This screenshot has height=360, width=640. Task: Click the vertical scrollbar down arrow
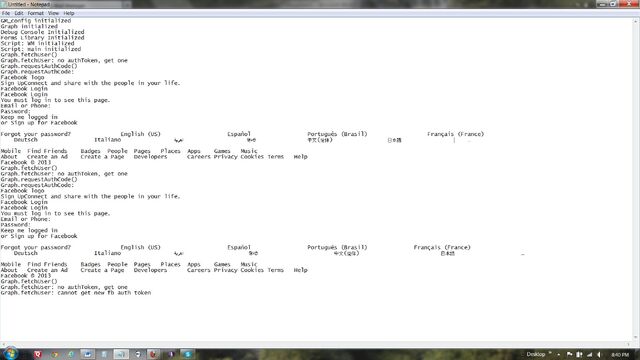point(636,338)
